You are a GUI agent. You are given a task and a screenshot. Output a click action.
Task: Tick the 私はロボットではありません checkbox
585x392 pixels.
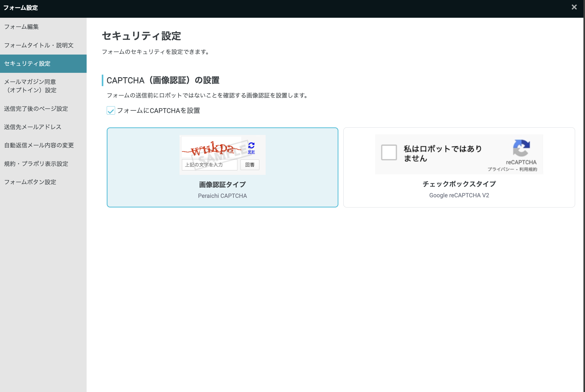pyautogui.click(x=389, y=152)
